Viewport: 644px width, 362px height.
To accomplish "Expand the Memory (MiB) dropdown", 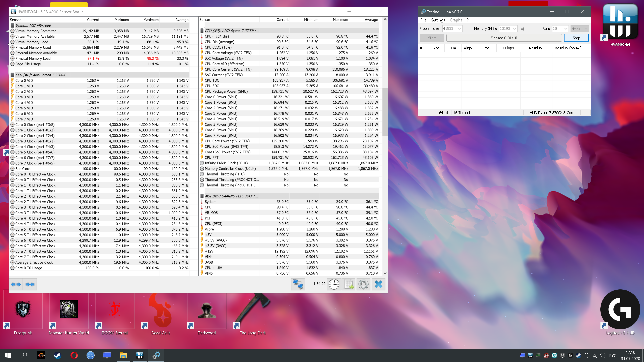I will (x=514, y=29).
